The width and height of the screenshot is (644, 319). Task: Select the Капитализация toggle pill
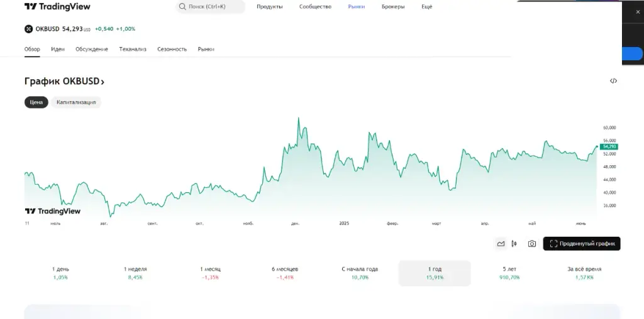(x=76, y=102)
